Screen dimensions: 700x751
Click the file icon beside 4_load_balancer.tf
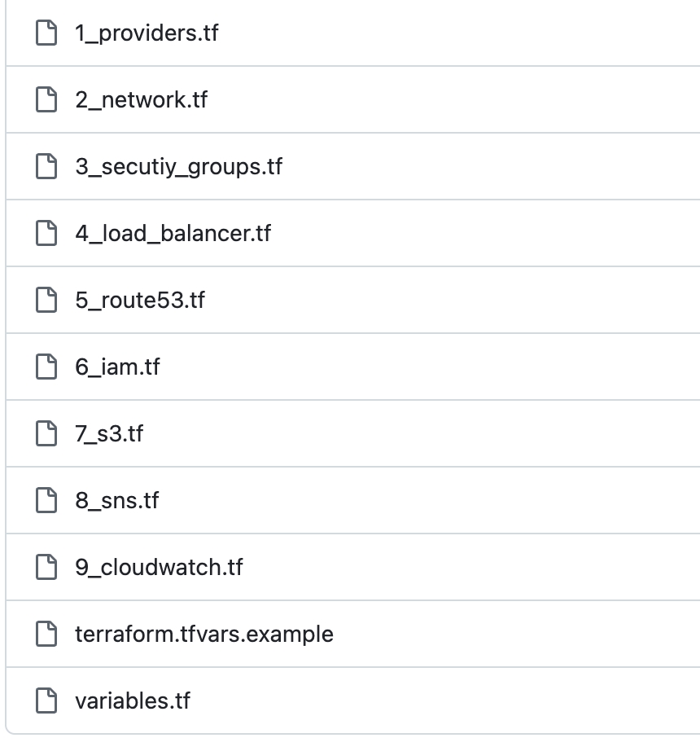point(46,234)
